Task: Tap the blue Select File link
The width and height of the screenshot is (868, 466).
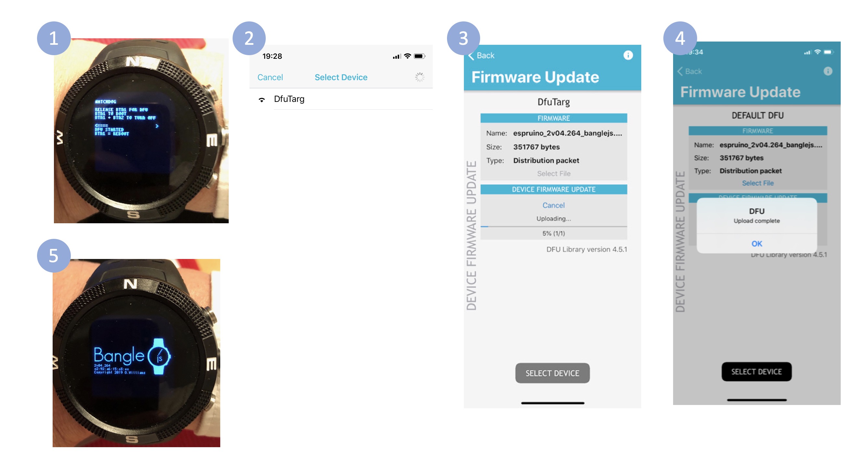Action: point(758,183)
